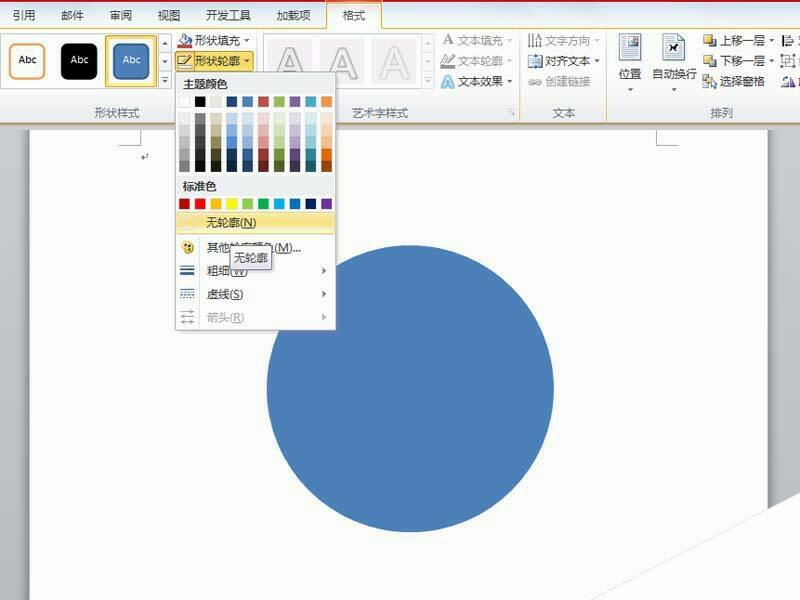This screenshot has width=800, height=600.
Task: Click the Create Link chain icon
Action: (x=535, y=82)
